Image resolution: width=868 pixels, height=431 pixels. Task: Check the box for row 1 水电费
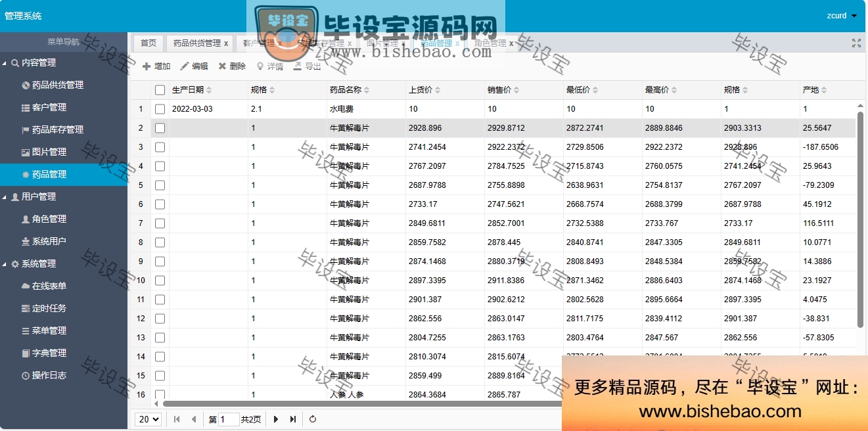(160, 109)
